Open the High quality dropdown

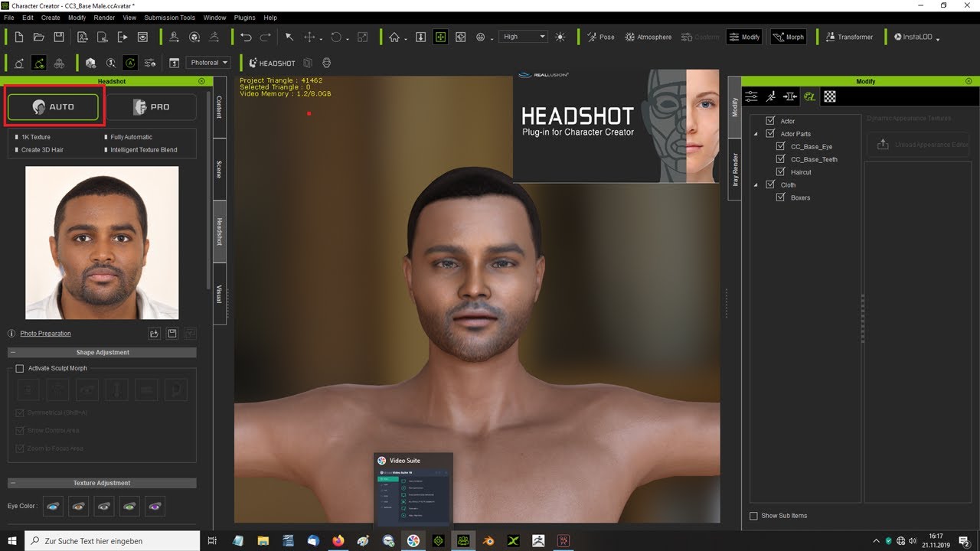524,37
